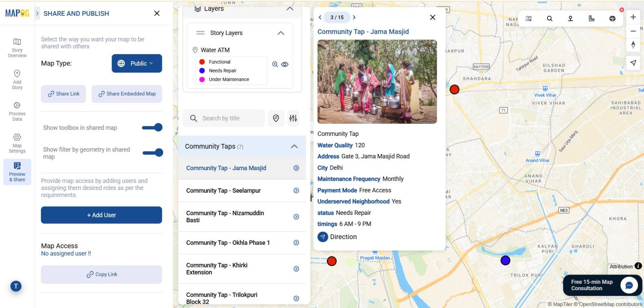This screenshot has width=644, height=308.
Task: Click the map location pin tool
Action: 570,19
